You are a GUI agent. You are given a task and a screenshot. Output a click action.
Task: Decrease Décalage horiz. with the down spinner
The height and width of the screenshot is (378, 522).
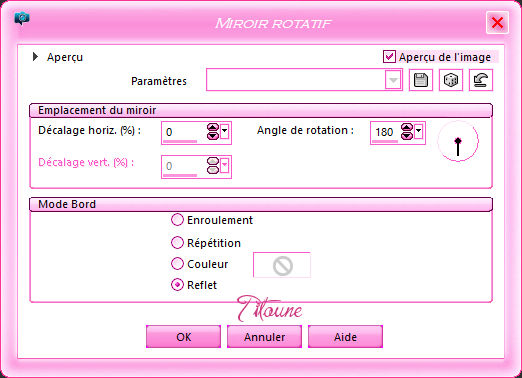213,136
